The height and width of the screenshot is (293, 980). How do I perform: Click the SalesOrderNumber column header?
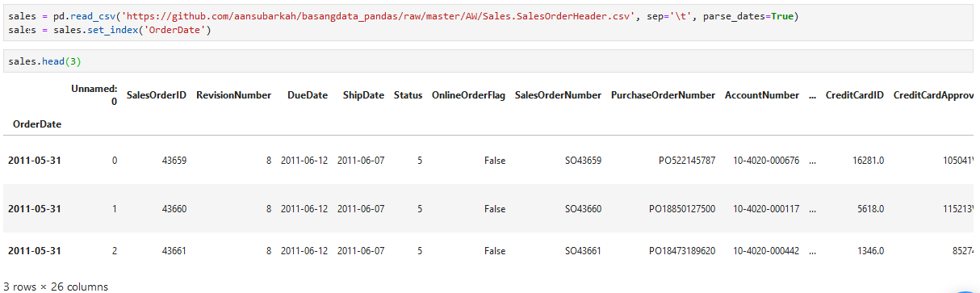pos(558,95)
